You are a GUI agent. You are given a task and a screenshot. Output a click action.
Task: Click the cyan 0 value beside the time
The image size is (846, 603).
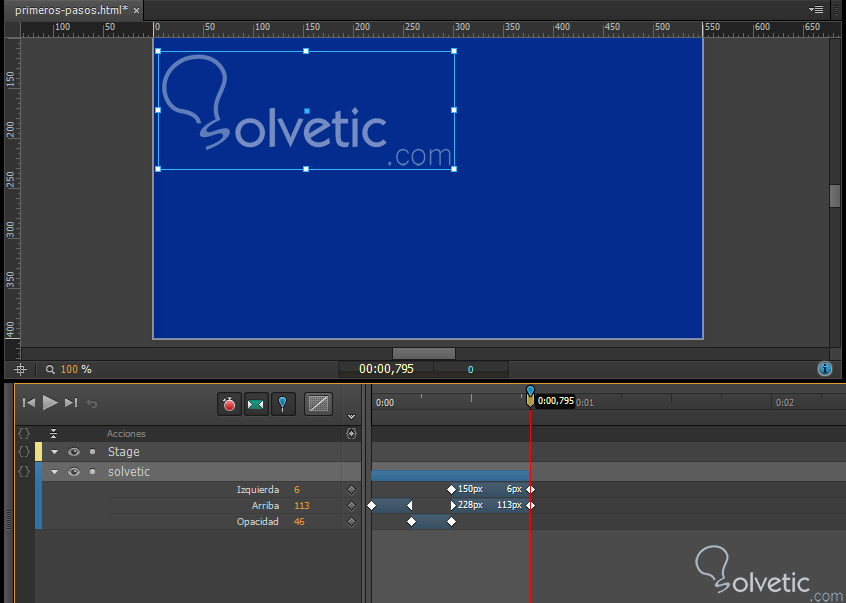pyautogui.click(x=470, y=369)
